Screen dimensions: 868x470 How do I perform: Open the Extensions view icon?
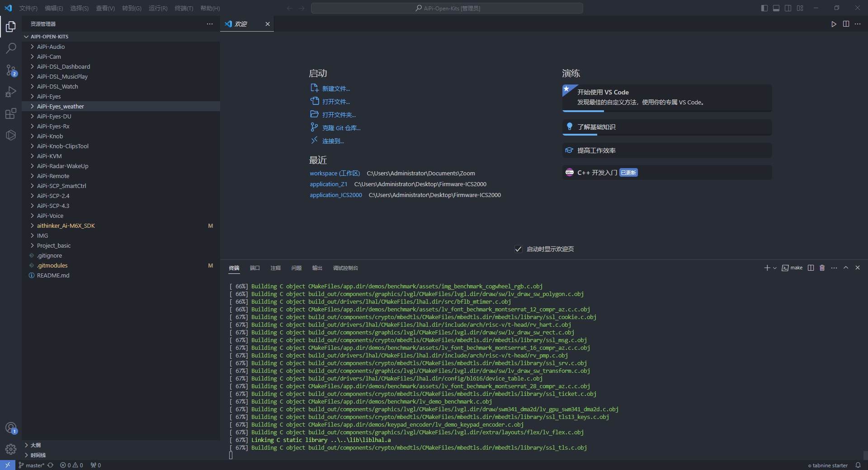pos(11,113)
